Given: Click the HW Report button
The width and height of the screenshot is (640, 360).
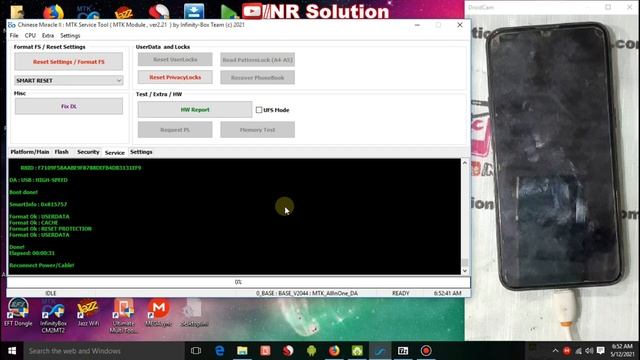Looking at the screenshot, I should coord(195,109).
